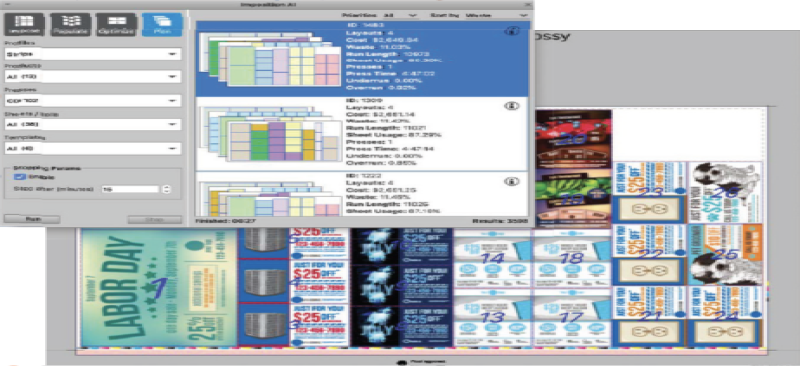Open info icon for result ID 1483
This screenshot has height=366, width=800.
[x=512, y=31]
